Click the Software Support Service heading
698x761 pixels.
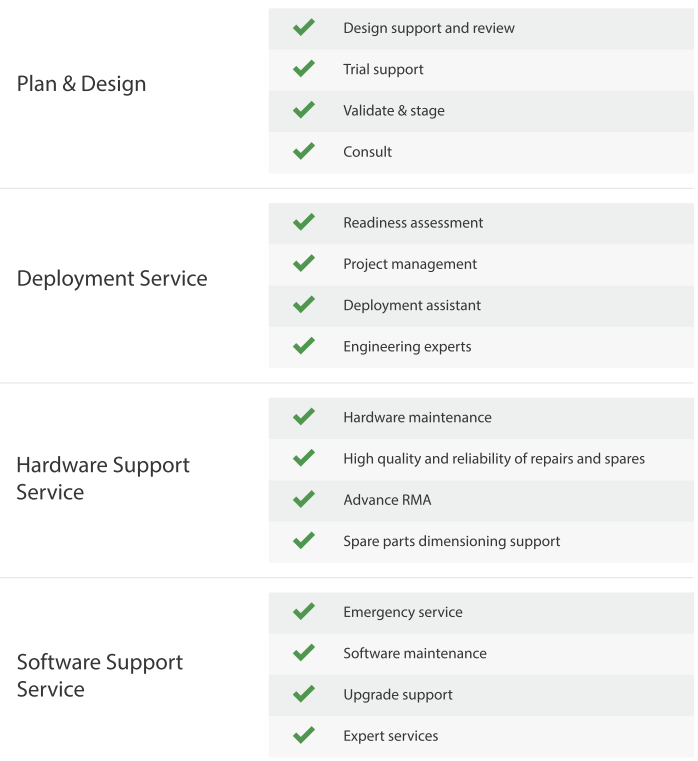coord(100,675)
